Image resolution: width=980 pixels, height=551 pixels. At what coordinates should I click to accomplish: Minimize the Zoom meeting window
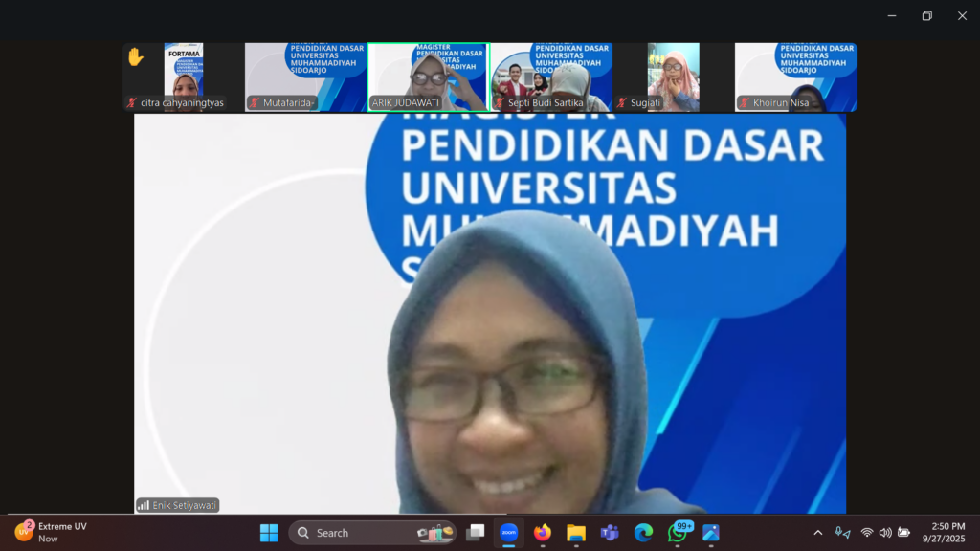(892, 15)
